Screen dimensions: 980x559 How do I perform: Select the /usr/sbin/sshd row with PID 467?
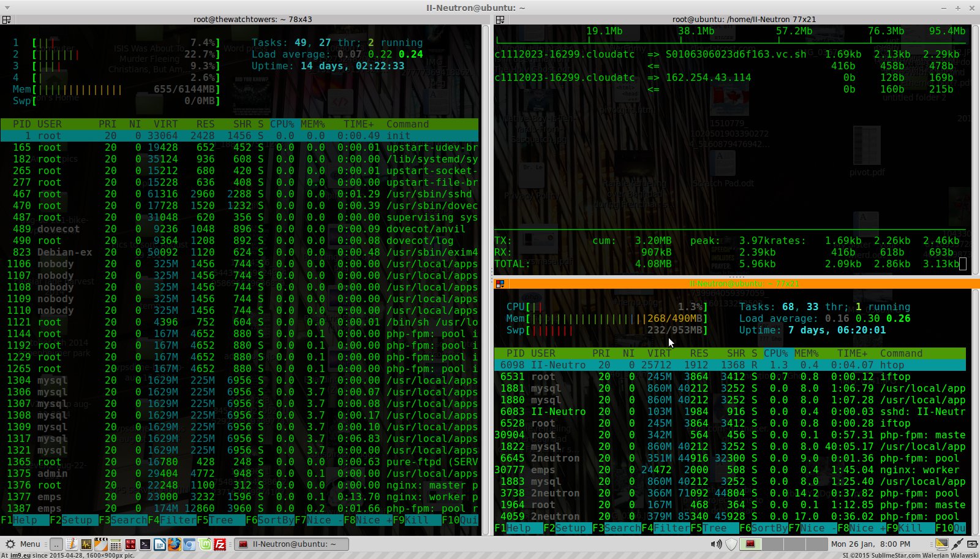click(x=239, y=194)
